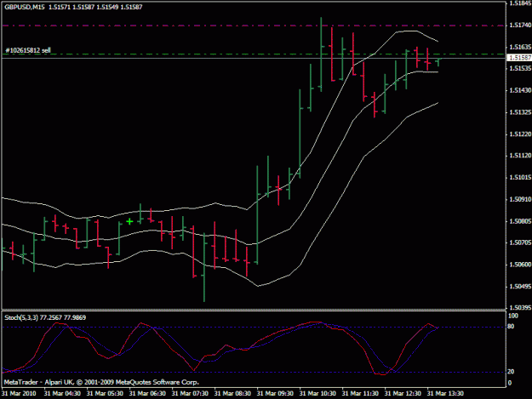Click the price scale value 1.51740
The width and height of the screenshot is (532, 399).
point(520,25)
